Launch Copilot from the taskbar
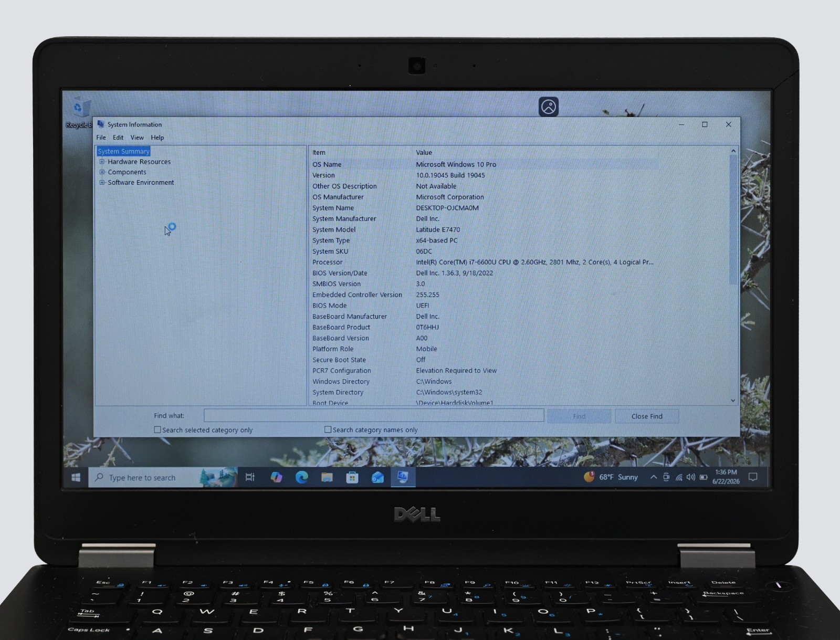 coord(276,477)
